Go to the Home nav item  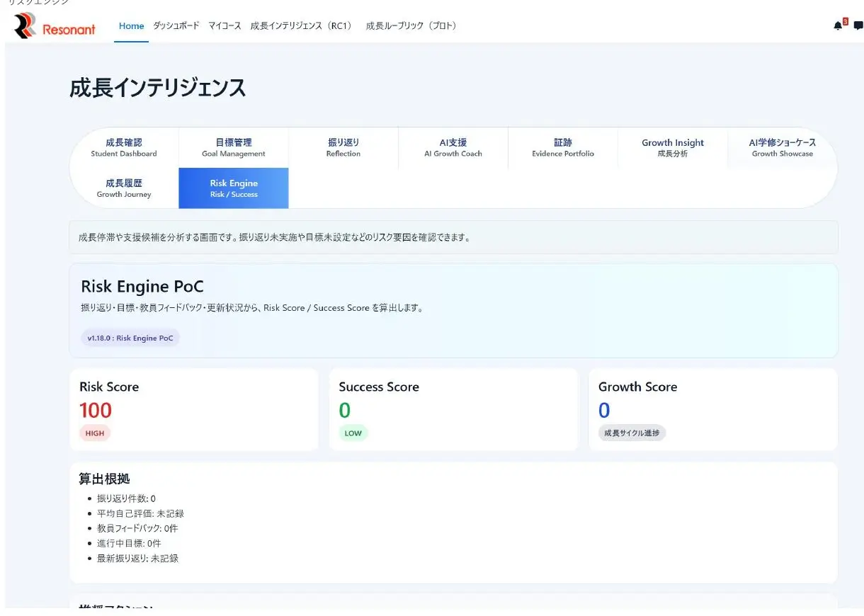point(131,26)
